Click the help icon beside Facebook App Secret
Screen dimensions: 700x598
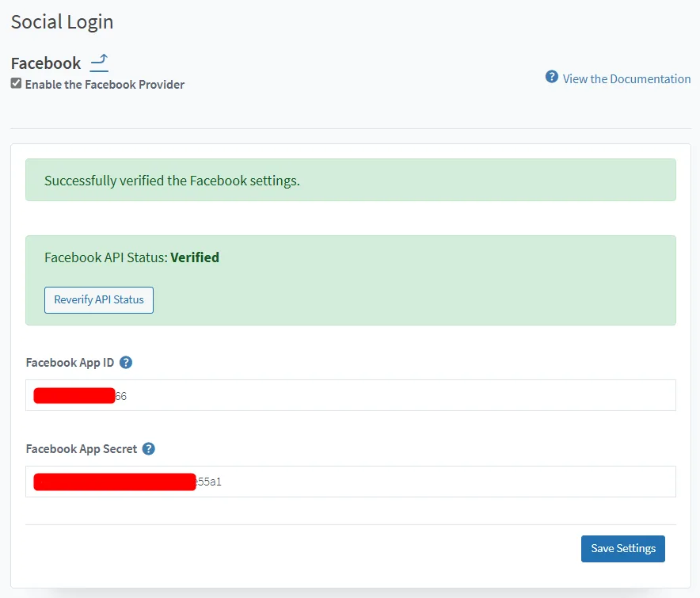[x=148, y=448]
